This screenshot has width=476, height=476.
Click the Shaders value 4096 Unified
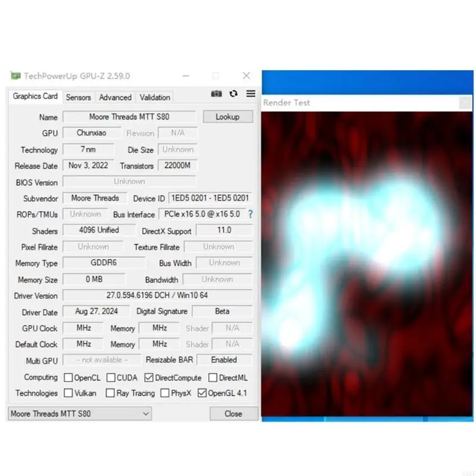pos(99,230)
